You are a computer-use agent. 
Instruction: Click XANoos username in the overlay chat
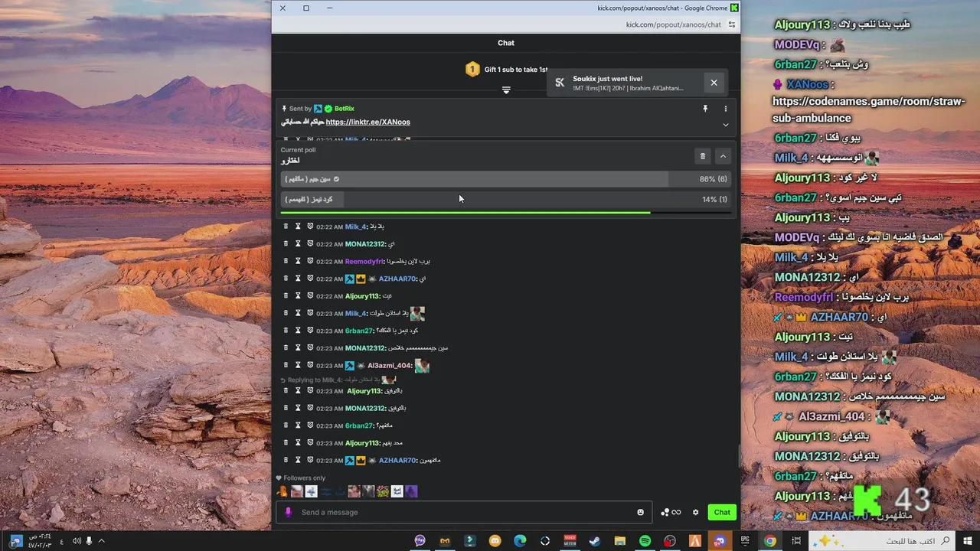[806, 84]
